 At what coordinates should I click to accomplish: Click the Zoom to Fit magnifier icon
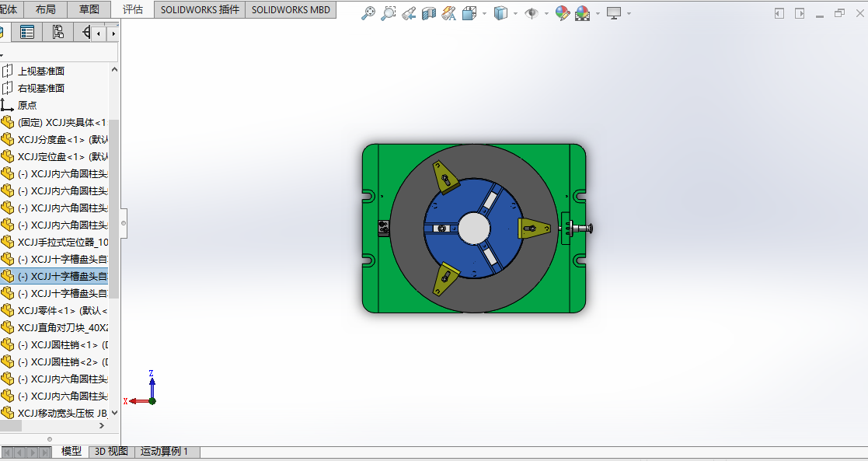(x=368, y=13)
